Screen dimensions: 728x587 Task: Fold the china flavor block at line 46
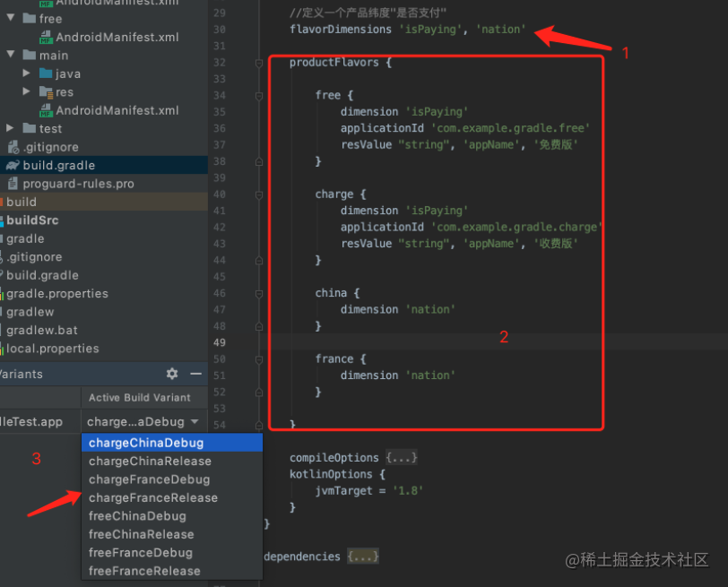[x=259, y=293]
